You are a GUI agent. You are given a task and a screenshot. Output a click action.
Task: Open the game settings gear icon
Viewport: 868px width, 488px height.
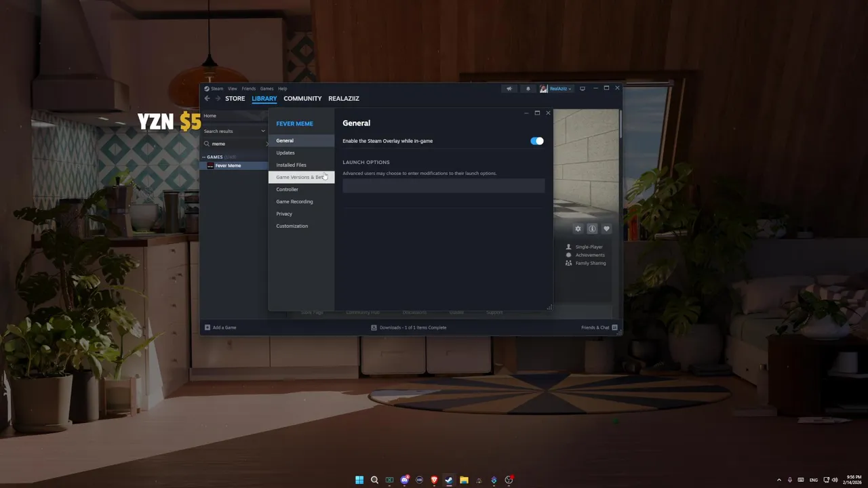[578, 229]
